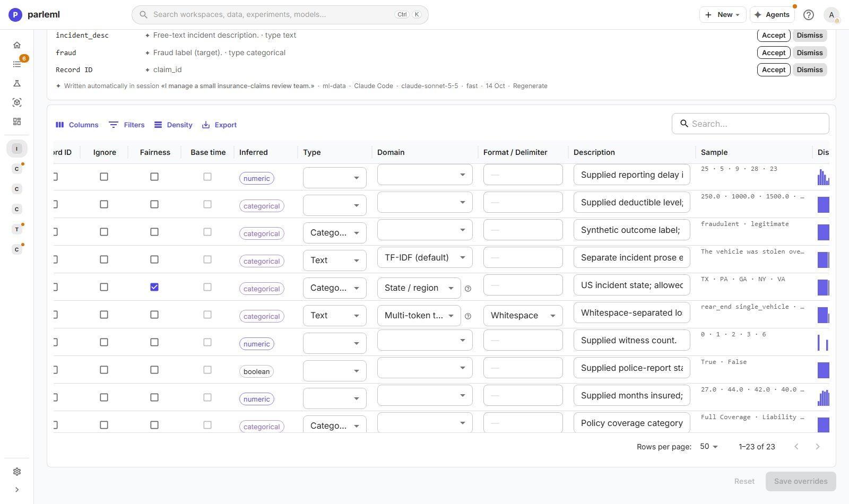Check Ignore for Separate incident prose row
849x504 pixels.
click(104, 259)
